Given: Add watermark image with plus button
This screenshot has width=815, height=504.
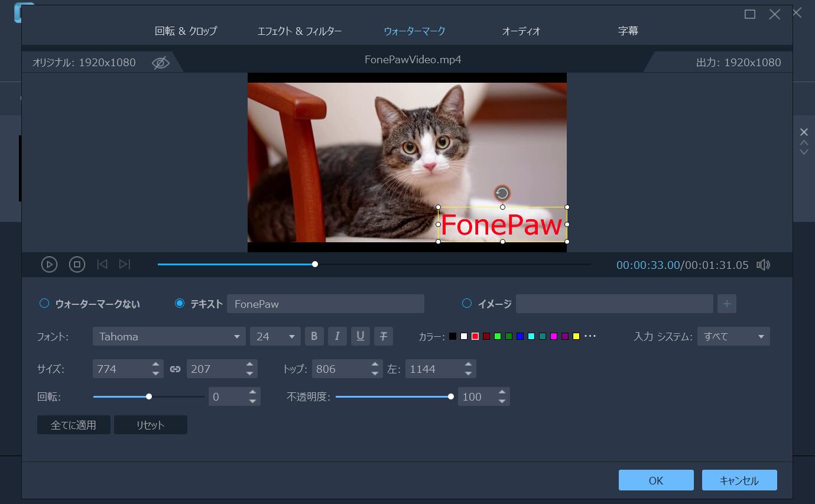Looking at the screenshot, I should click(x=726, y=304).
